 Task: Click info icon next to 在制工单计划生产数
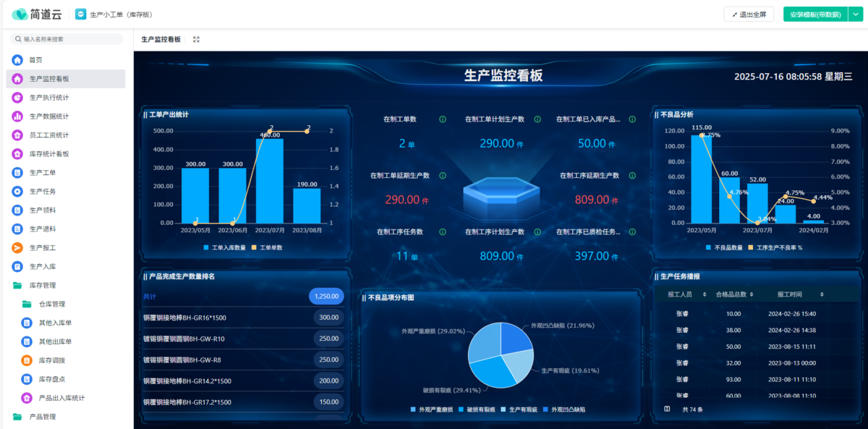[537, 119]
